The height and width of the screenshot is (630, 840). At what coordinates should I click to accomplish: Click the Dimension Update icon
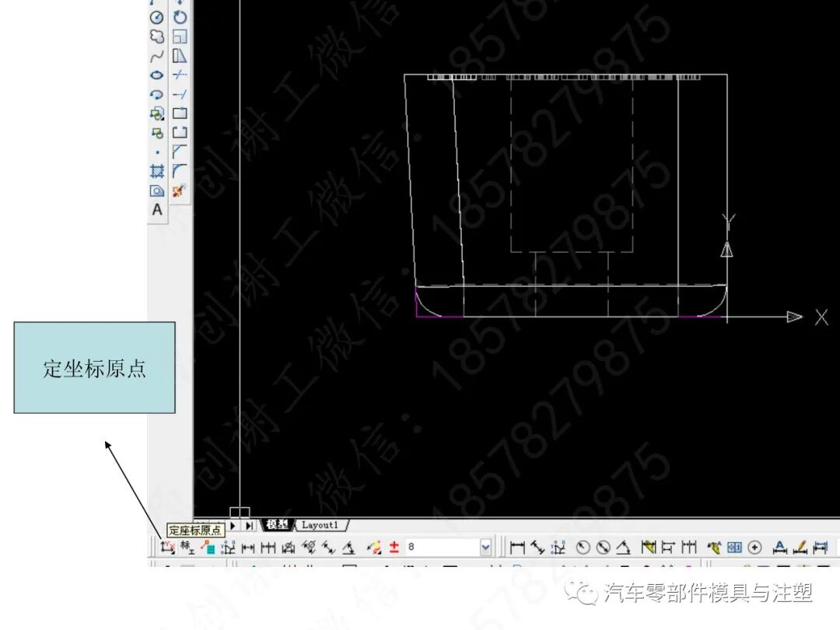pos(821,547)
